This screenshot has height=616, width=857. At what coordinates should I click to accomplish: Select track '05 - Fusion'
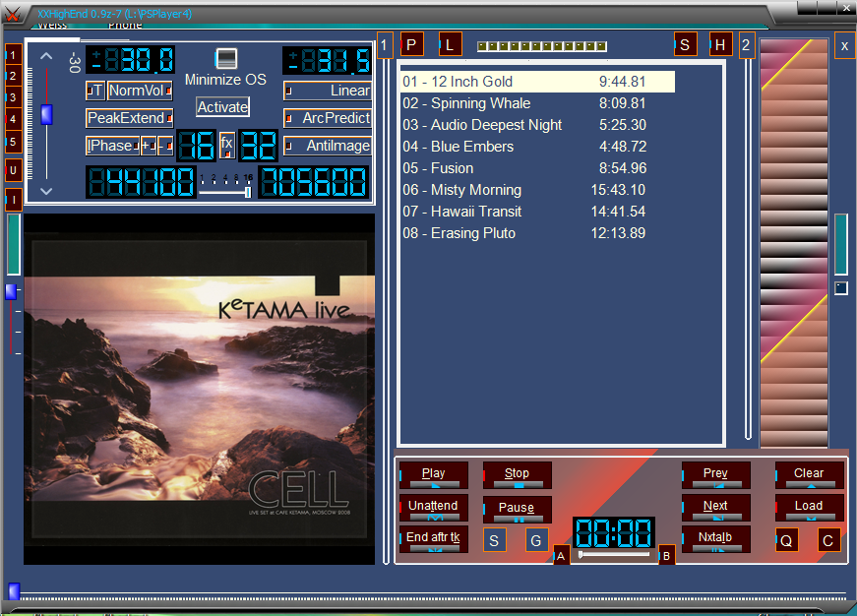pyautogui.click(x=538, y=168)
